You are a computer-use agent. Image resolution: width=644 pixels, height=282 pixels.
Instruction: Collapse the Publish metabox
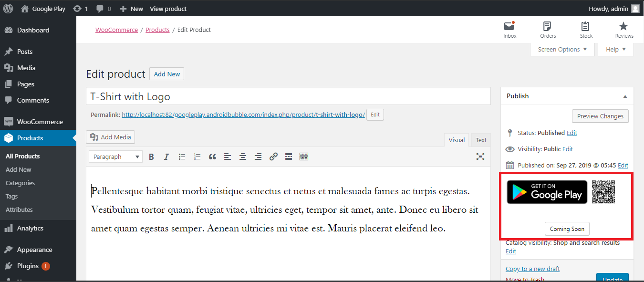coord(625,96)
